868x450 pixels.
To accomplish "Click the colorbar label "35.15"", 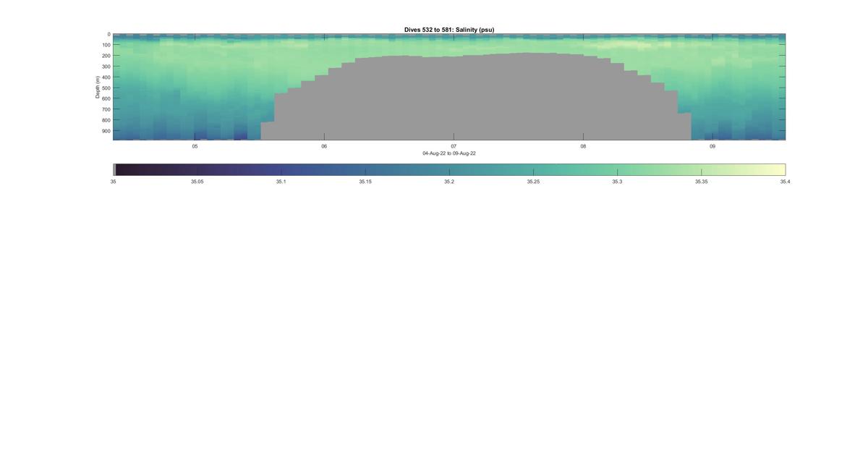I will [x=365, y=182].
